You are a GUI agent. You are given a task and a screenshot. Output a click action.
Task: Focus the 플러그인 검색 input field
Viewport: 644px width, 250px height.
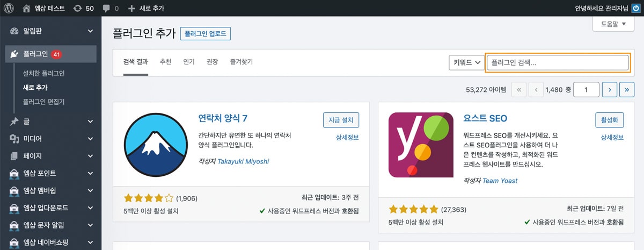pyautogui.click(x=557, y=62)
